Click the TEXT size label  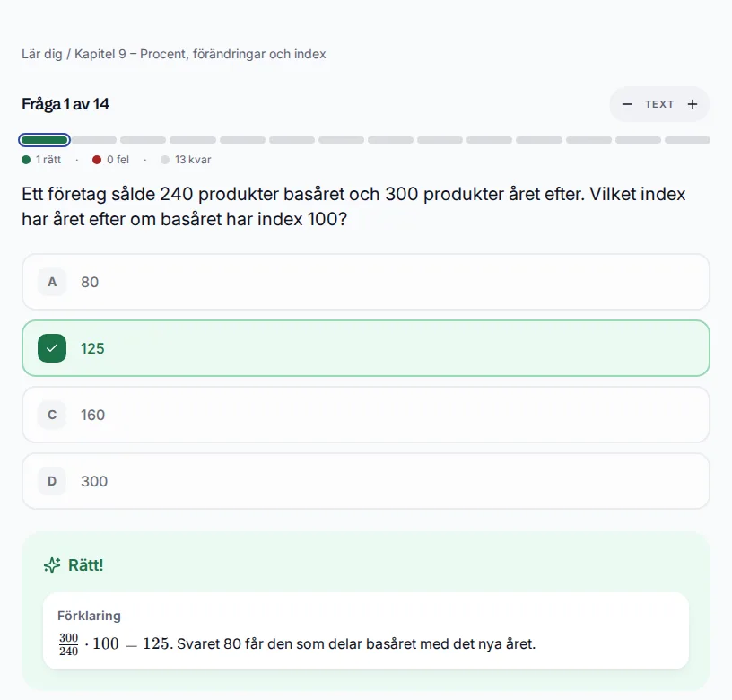pyautogui.click(x=659, y=104)
